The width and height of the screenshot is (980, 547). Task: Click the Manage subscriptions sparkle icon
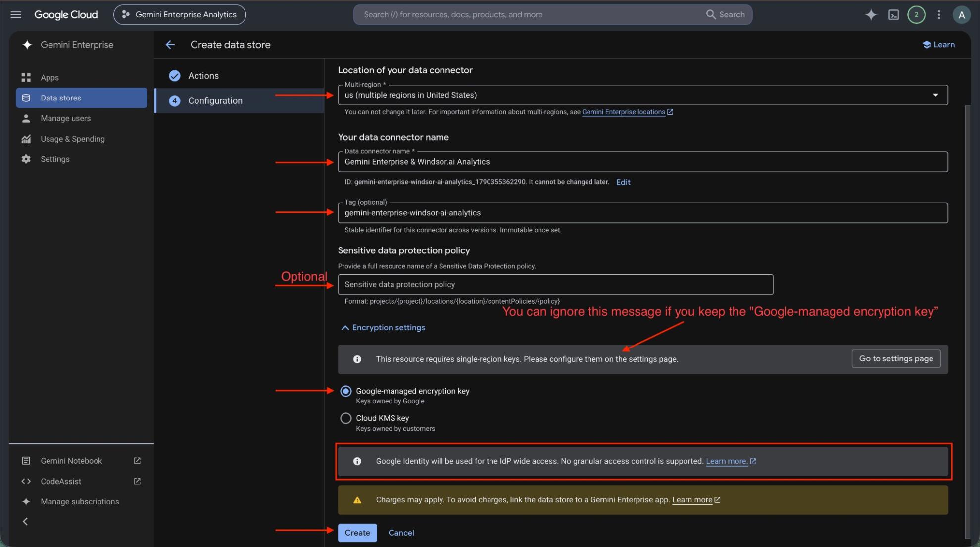click(x=26, y=501)
